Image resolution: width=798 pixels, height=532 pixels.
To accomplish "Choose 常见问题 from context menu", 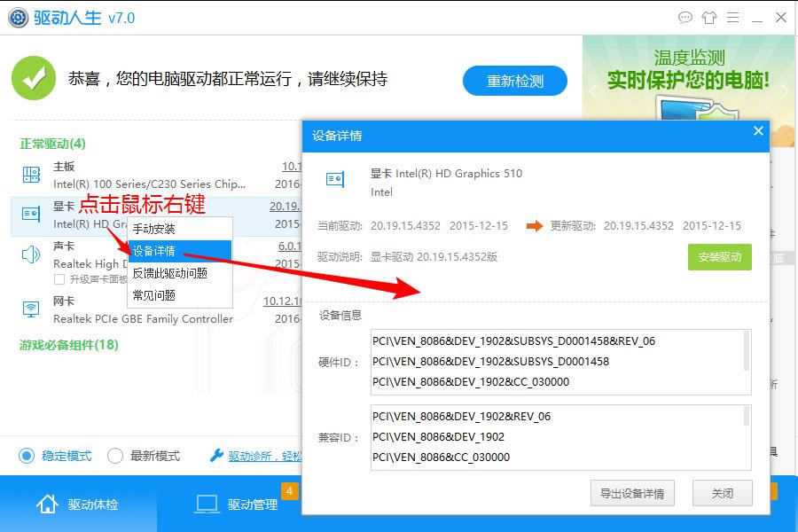I will pyautogui.click(x=180, y=296).
